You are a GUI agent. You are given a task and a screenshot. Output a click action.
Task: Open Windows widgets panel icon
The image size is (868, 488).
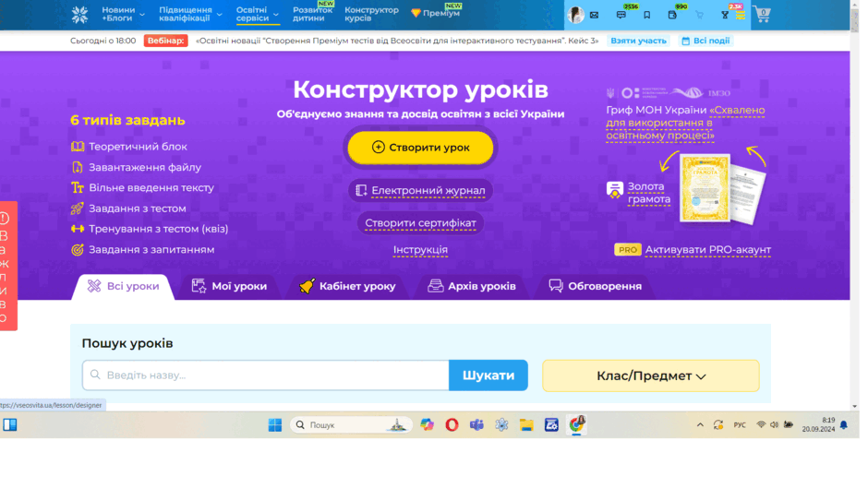coord(10,425)
